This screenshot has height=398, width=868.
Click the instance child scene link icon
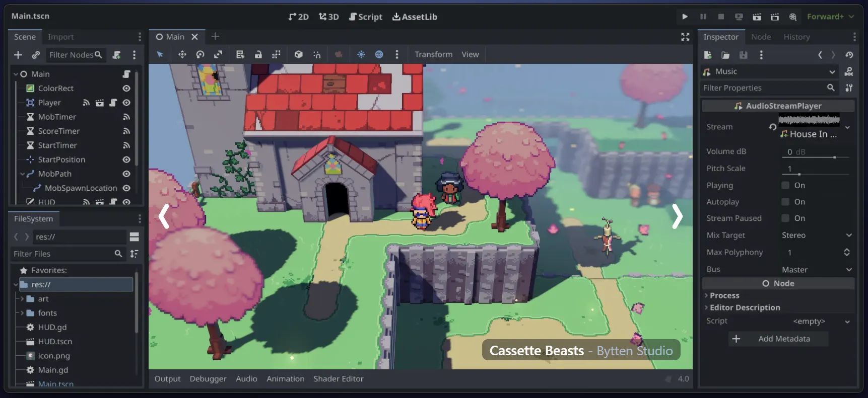tap(36, 55)
